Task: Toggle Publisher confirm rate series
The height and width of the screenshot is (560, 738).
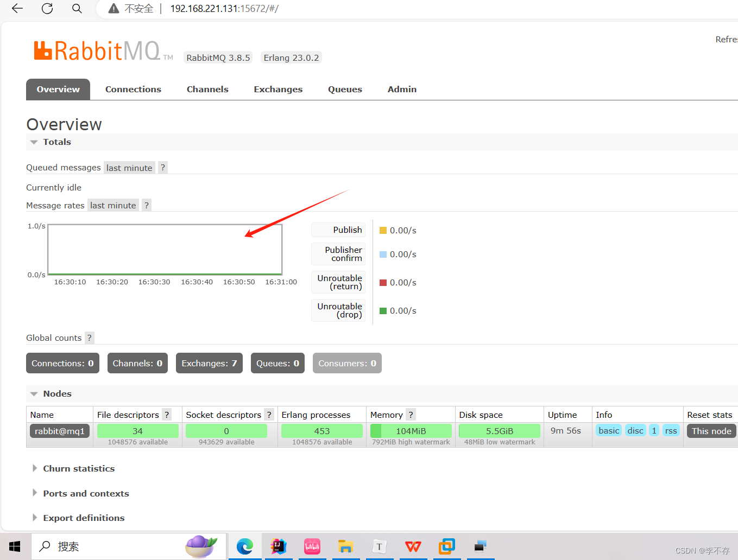Action: coord(338,254)
